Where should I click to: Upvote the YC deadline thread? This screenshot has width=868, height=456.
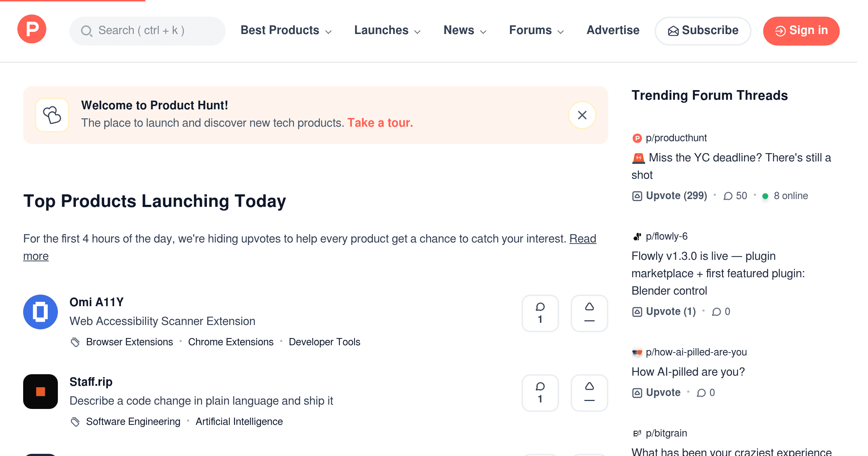pos(669,196)
